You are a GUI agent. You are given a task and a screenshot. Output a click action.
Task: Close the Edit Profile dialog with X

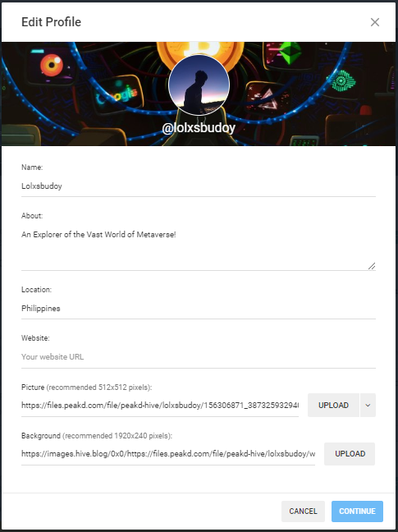point(374,22)
